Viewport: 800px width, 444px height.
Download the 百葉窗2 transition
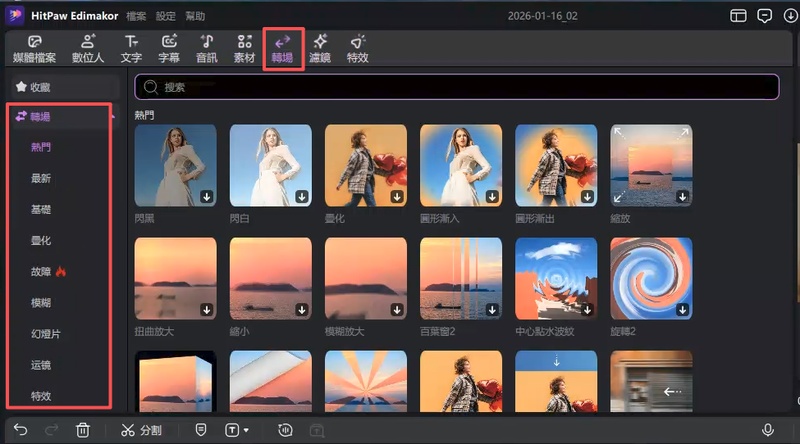tap(492, 310)
